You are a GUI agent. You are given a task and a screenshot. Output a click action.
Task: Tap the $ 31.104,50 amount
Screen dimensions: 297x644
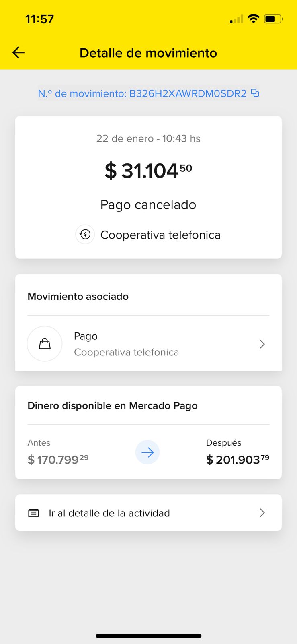pyautogui.click(x=148, y=171)
